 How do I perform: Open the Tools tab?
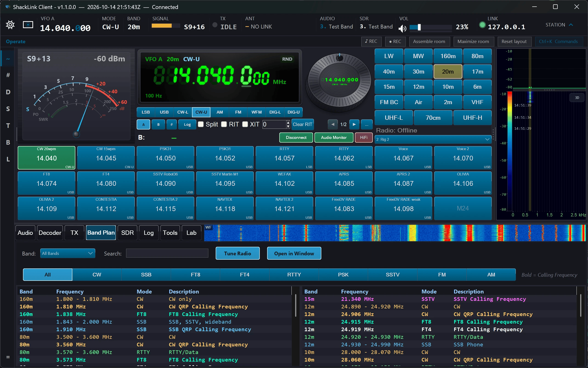(170, 233)
